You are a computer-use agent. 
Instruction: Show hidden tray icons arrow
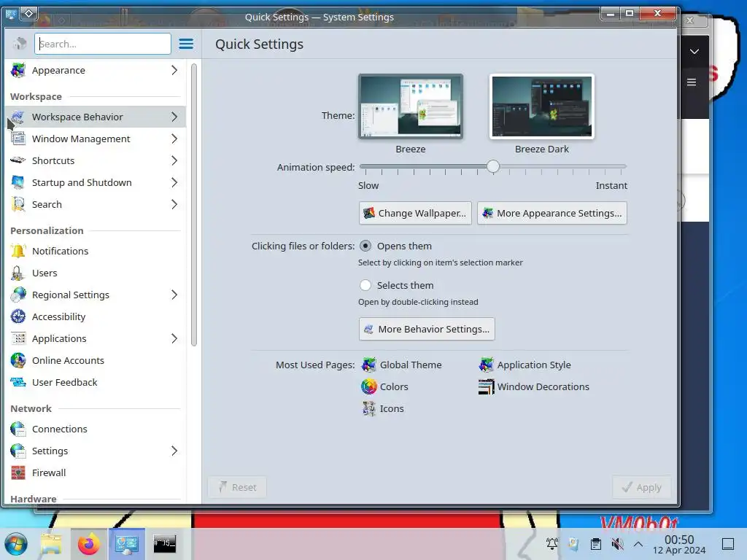coord(638,544)
